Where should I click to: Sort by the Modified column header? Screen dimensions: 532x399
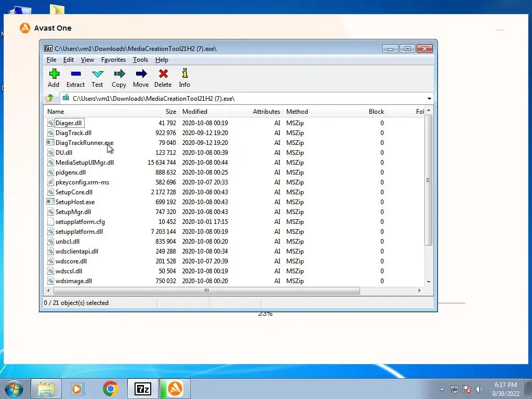coord(205,112)
